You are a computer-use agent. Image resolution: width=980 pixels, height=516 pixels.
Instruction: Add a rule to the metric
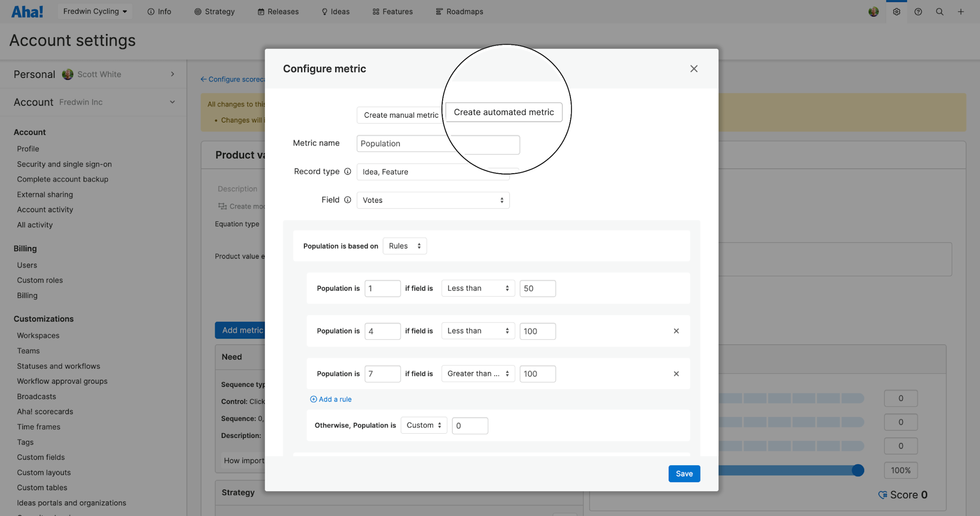click(x=331, y=399)
